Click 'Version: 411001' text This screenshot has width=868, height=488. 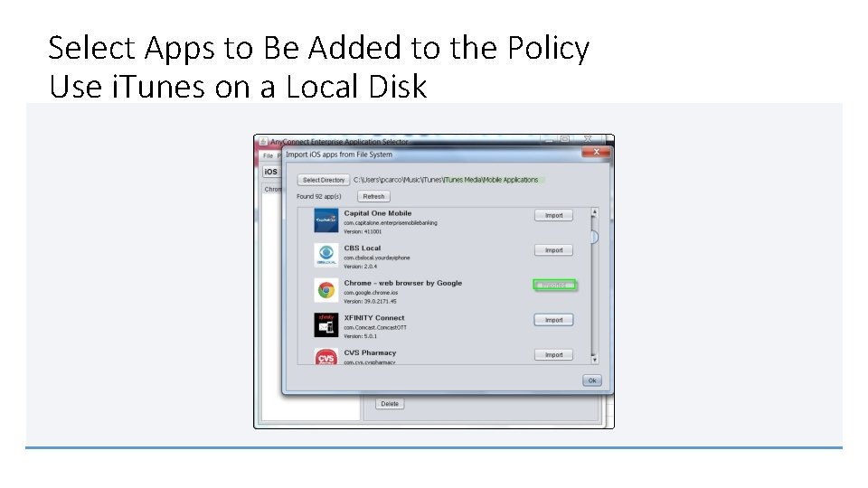pyautogui.click(x=363, y=232)
